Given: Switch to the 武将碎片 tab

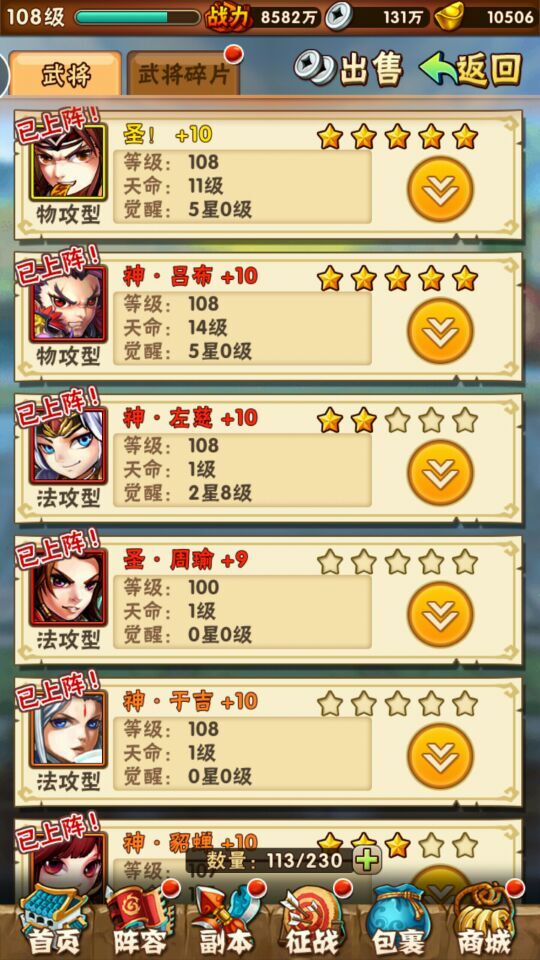Looking at the screenshot, I should (x=184, y=74).
